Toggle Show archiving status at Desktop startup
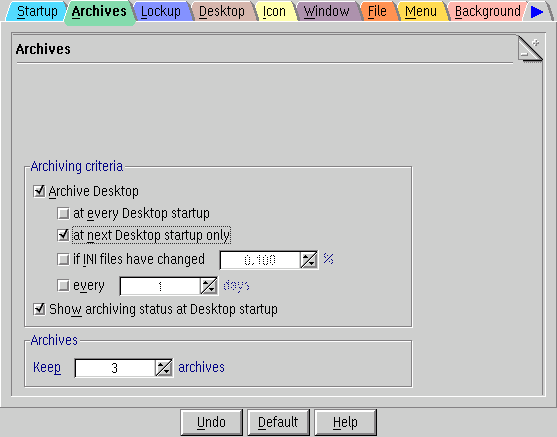The image size is (557, 437). (x=39, y=309)
